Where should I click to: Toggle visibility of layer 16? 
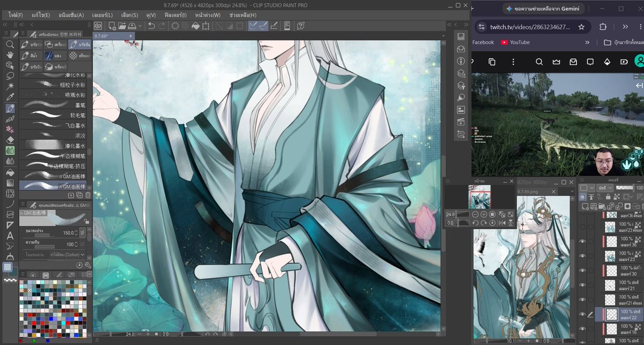tap(583, 329)
